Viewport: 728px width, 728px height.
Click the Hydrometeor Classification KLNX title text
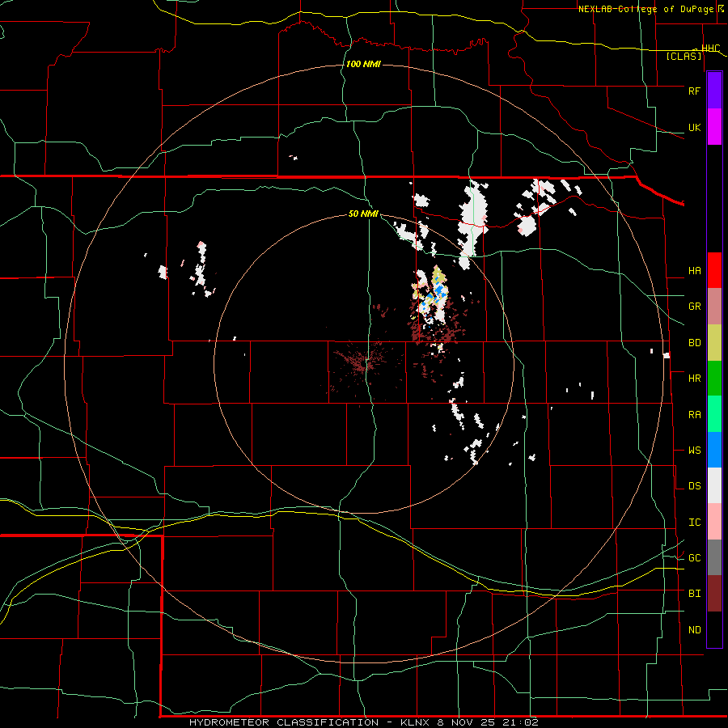pos(363,722)
